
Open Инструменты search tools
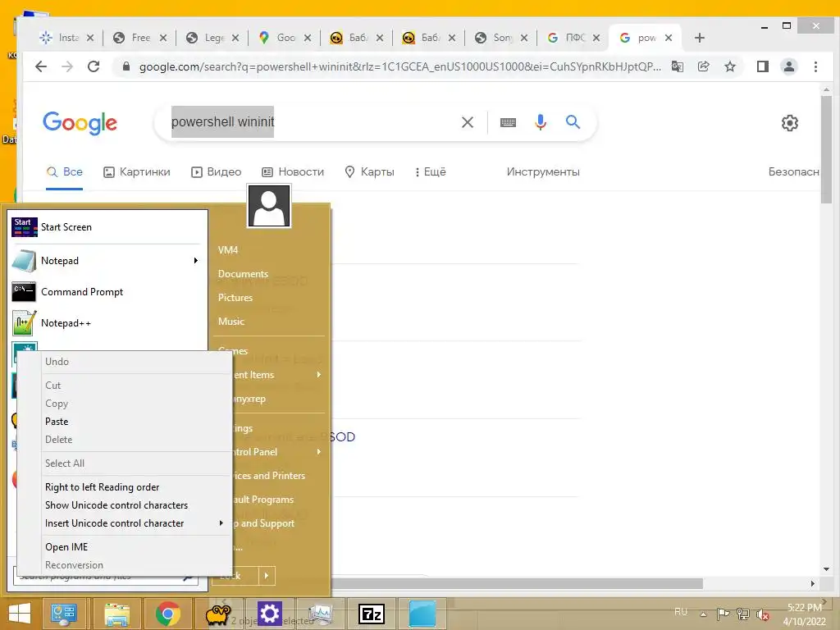pos(543,172)
